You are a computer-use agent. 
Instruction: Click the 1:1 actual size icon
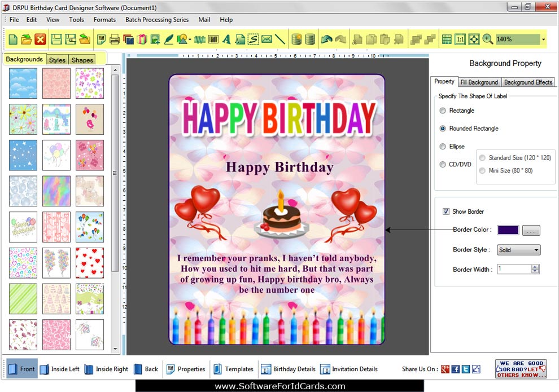[460, 39]
